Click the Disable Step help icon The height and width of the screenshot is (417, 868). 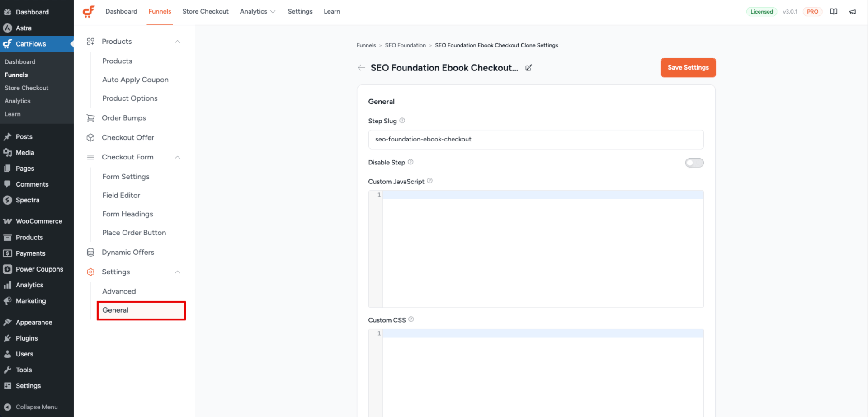click(x=410, y=162)
